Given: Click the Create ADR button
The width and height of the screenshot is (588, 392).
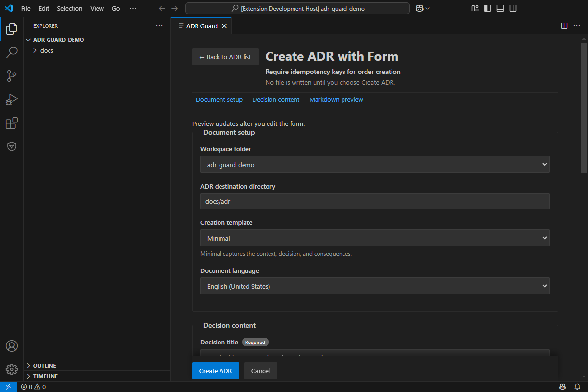Looking at the screenshot, I should click(216, 371).
